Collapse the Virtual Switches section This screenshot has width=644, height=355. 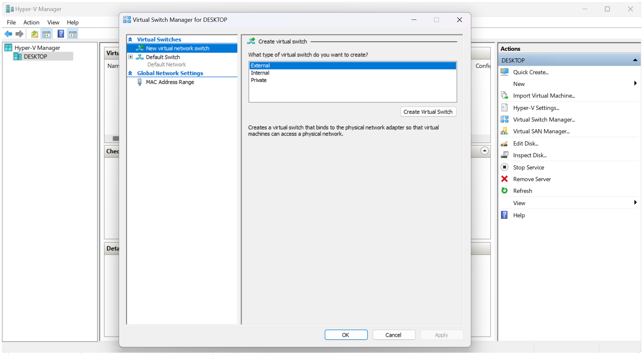tap(130, 39)
